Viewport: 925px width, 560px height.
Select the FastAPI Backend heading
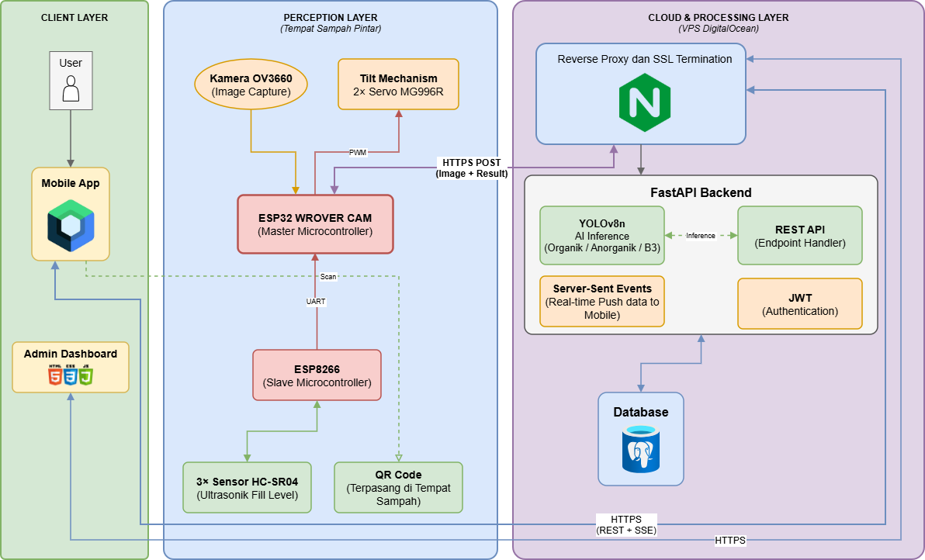(x=701, y=193)
